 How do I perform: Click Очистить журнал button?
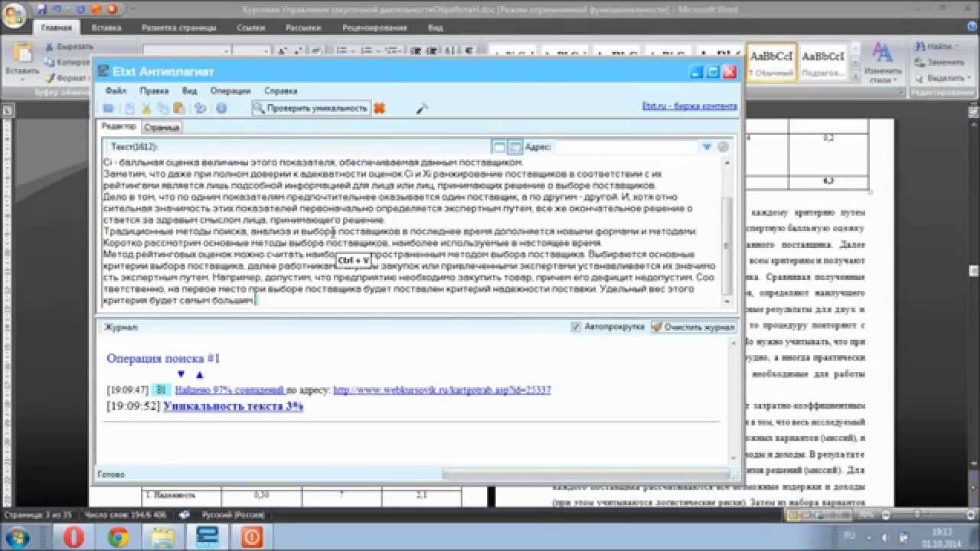[694, 327]
